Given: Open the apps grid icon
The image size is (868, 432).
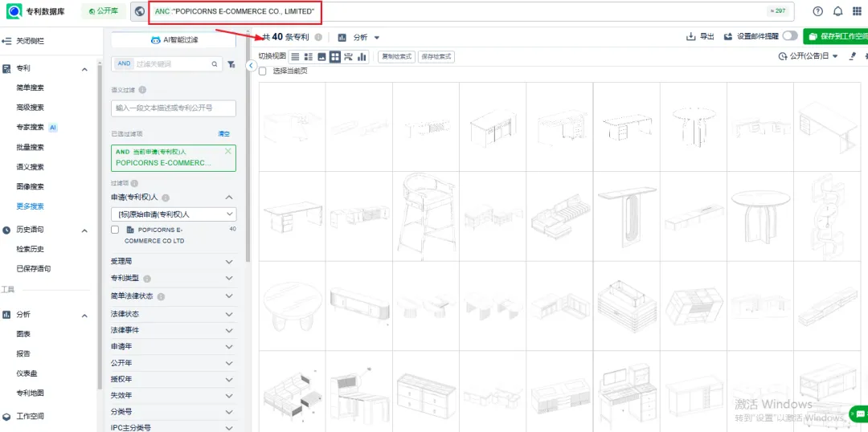Looking at the screenshot, I should pos(857,11).
